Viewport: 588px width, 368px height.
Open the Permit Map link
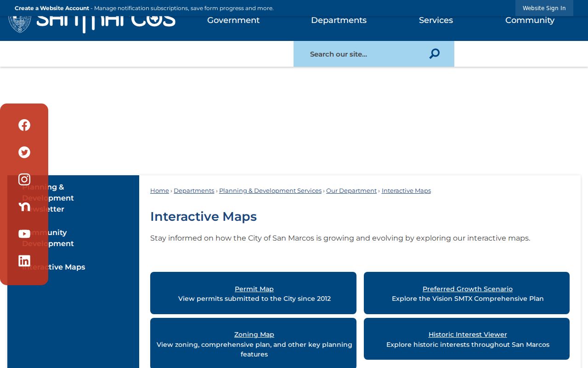click(x=254, y=289)
